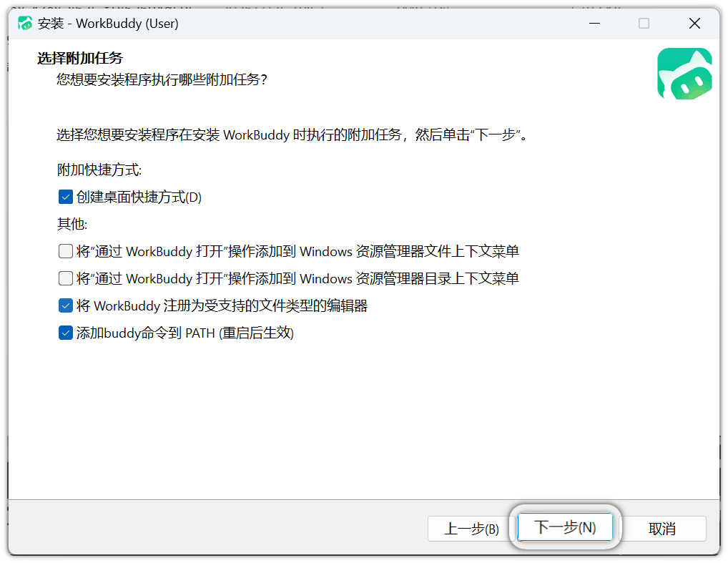Viewport: 728px width, 563px height.
Task: Click the WorkBuddy title bar icon
Action: [25, 23]
